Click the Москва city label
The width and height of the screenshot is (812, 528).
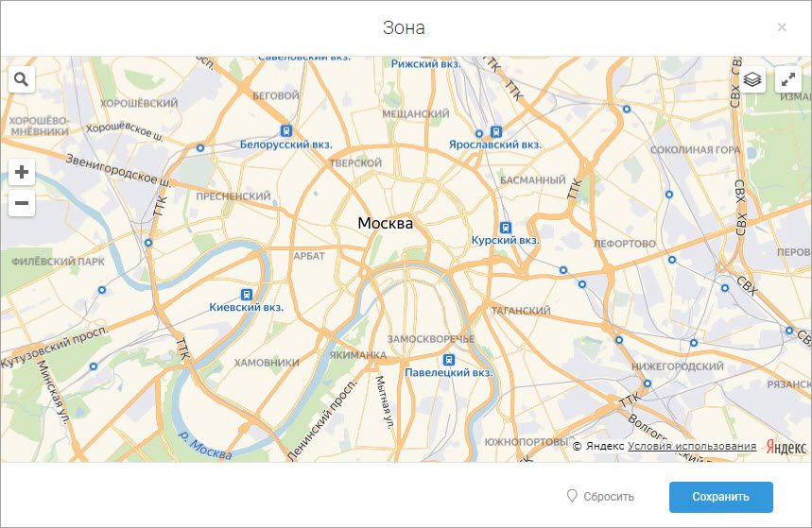[x=386, y=223]
